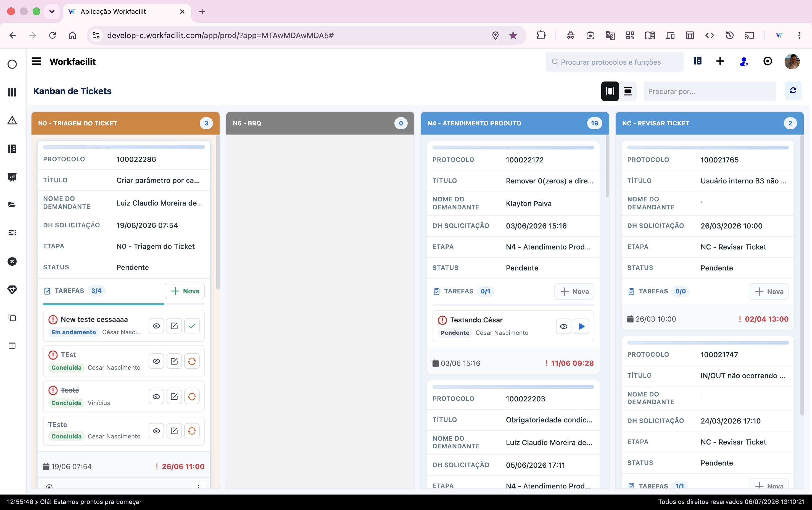Click the browser home button
The image size is (812, 510).
(x=72, y=35)
